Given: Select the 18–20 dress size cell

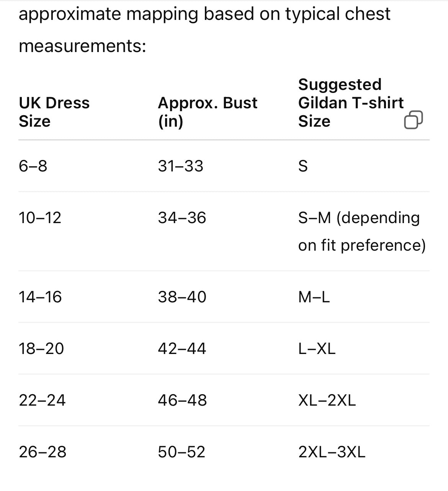Looking at the screenshot, I should pyautogui.click(x=41, y=349).
